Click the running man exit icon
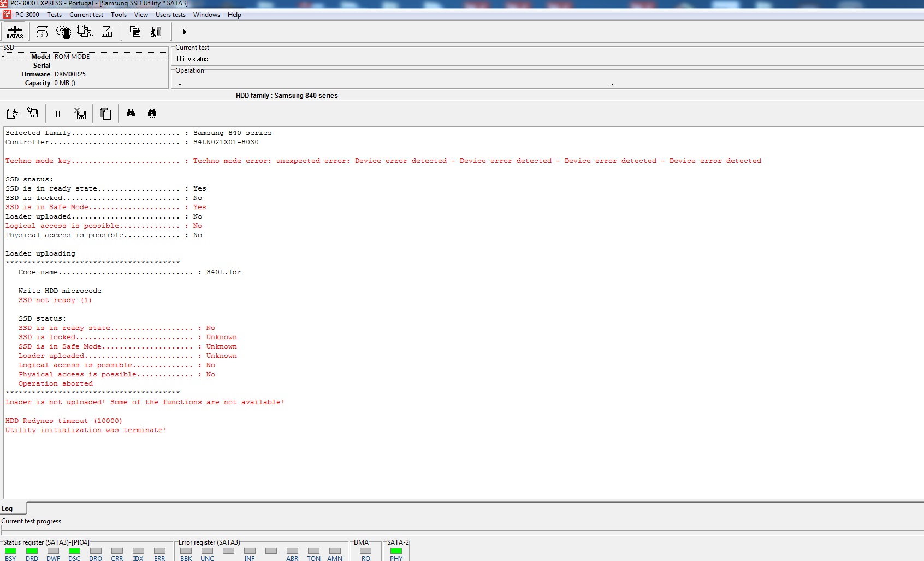The height and width of the screenshot is (561, 924). coord(156,32)
